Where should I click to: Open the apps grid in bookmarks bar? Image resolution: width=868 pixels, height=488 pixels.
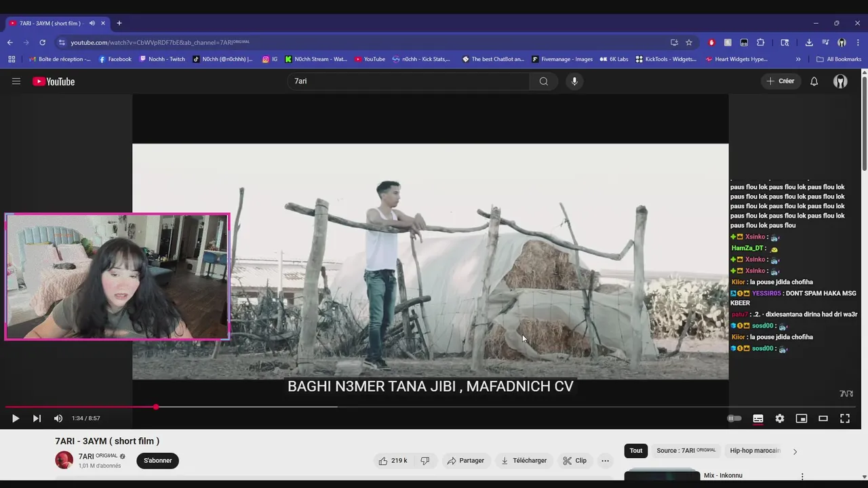pyautogui.click(x=12, y=59)
